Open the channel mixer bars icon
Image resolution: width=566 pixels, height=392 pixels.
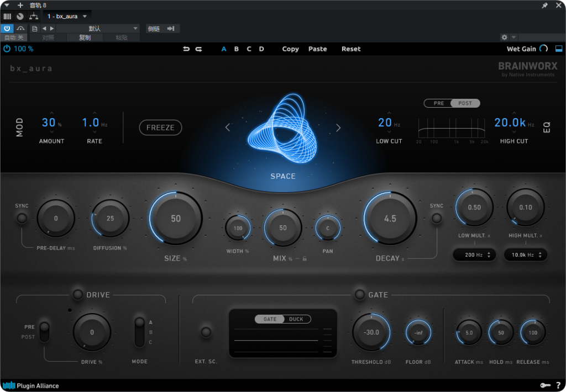pyautogui.click(x=7, y=16)
